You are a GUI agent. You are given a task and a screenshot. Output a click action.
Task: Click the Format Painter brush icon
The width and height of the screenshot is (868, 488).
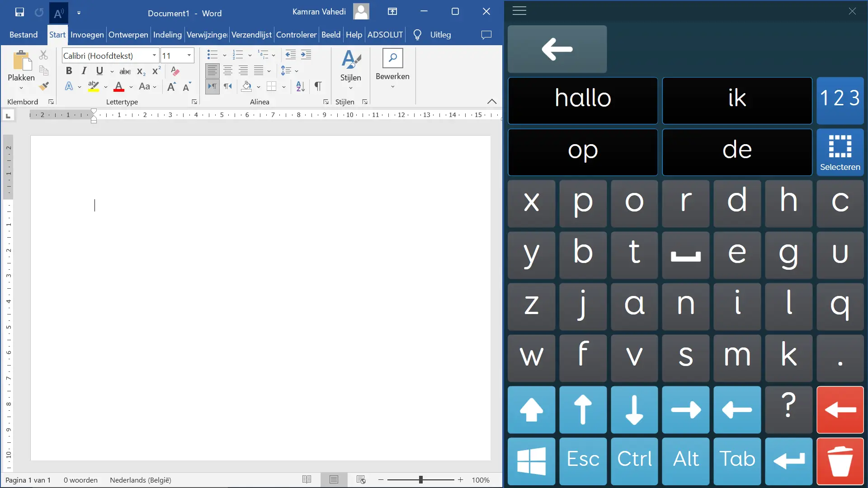coord(44,86)
